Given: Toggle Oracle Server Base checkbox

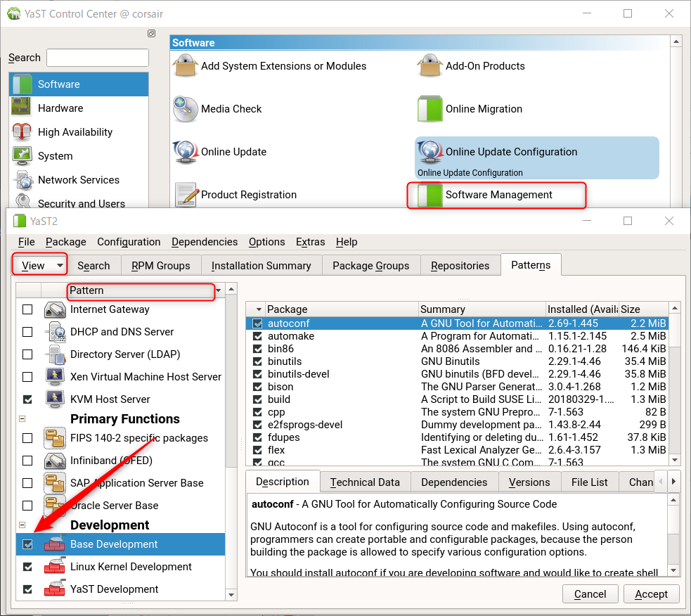Looking at the screenshot, I should tap(27, 506).
